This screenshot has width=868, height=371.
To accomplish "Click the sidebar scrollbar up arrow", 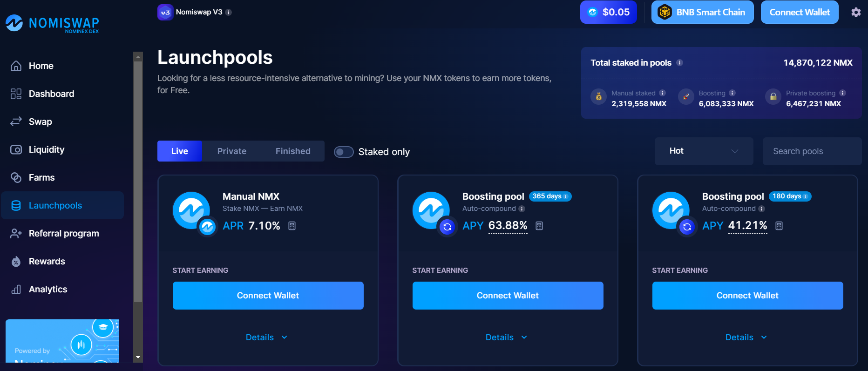I will (138, 56).
